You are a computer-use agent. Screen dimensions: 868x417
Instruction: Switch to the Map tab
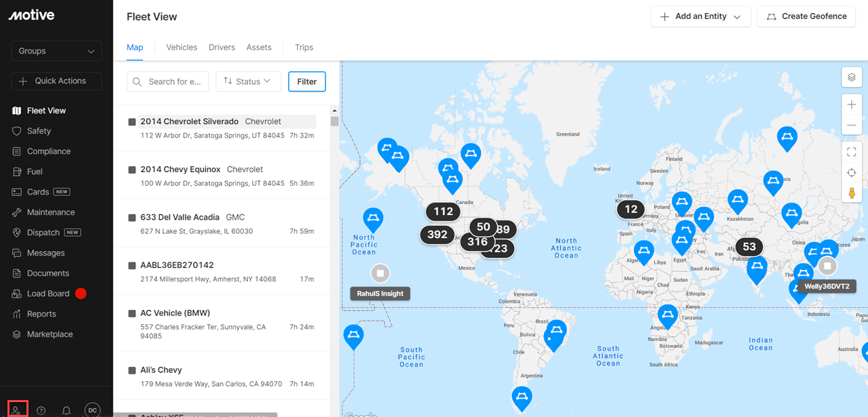pos(135,47)
